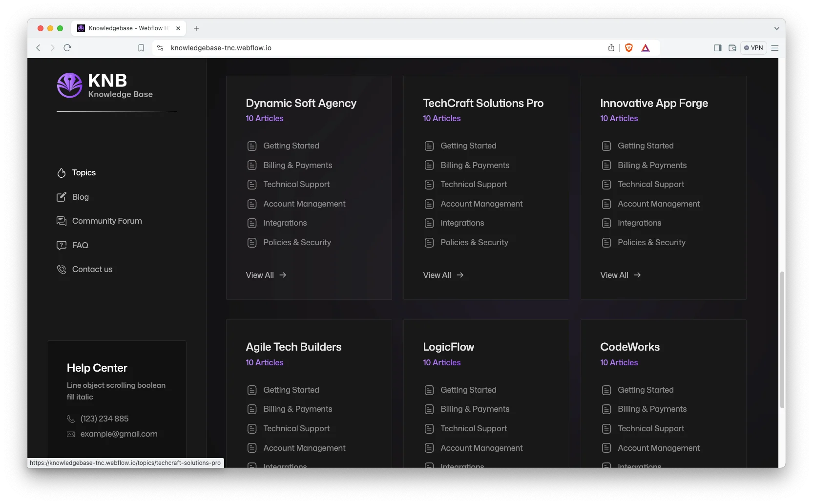The height and width of the screenshot is (504, 813).
Task: Select Community Forum in sidebar menu
Action: point(107,221)
